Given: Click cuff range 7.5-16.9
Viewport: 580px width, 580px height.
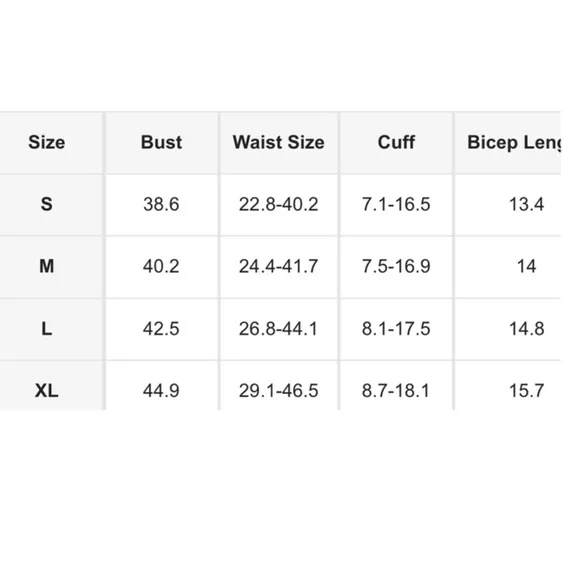Looking at the screenshot, I should [396, 266].
